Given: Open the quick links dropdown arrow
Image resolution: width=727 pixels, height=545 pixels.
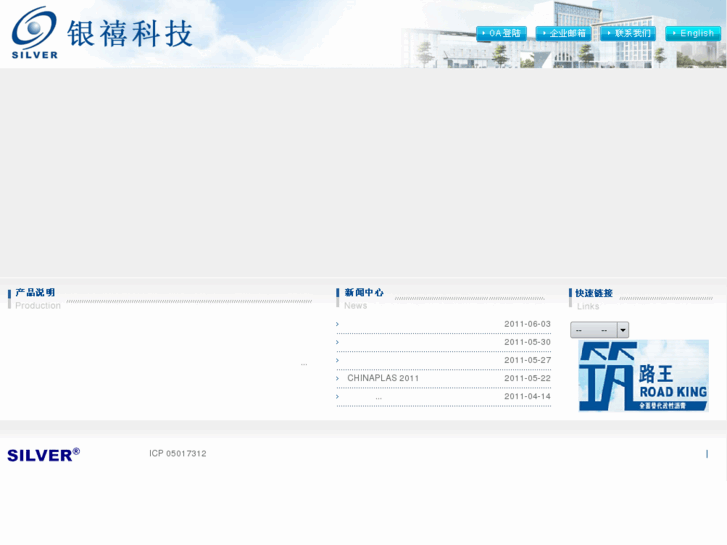Looking at the screenshot, I should coord(623,330).
